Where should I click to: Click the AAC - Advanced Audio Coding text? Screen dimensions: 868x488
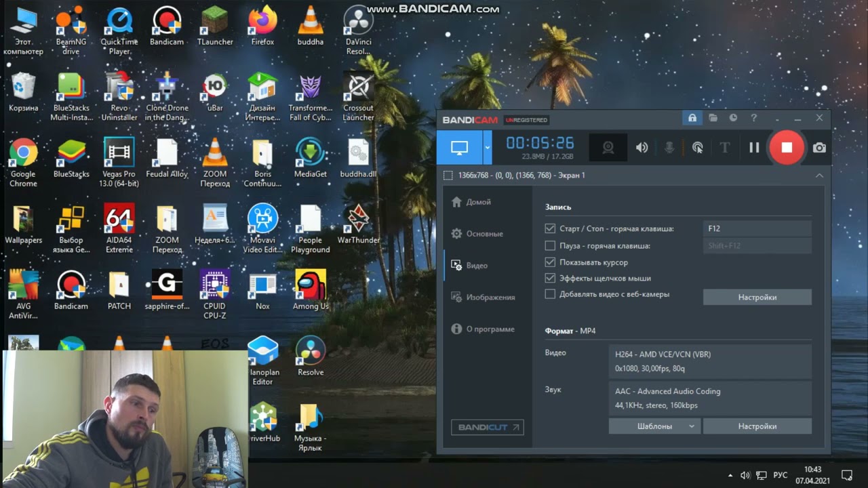[x=667, y=391]
